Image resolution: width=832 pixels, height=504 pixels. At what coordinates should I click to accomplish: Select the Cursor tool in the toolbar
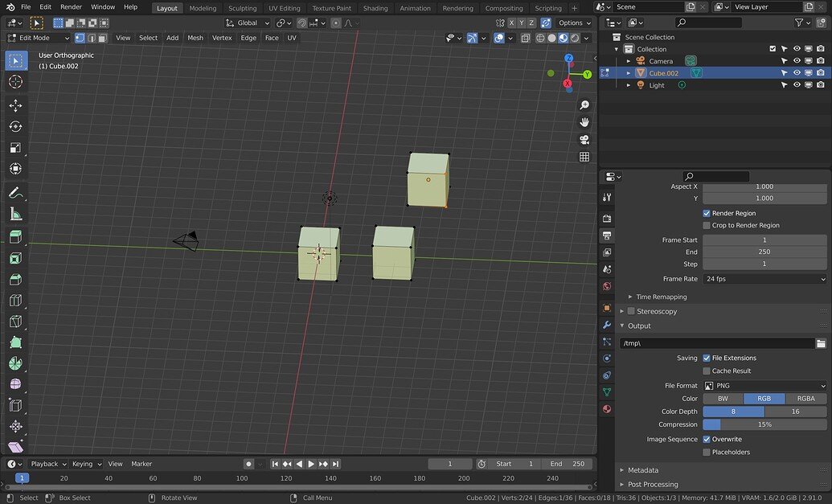coord(15,82)
